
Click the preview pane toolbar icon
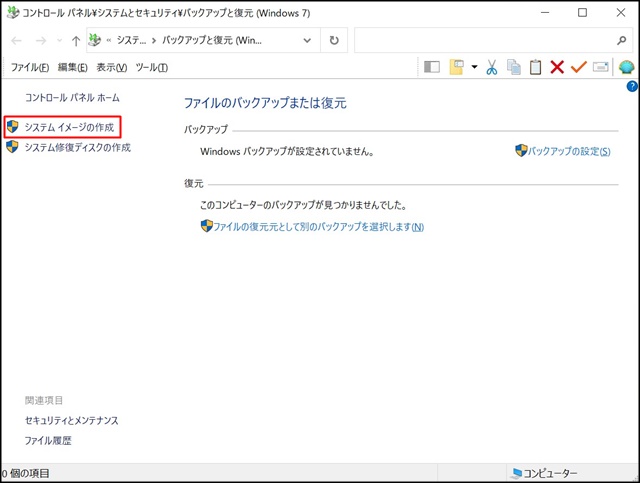tap(431, 67)
